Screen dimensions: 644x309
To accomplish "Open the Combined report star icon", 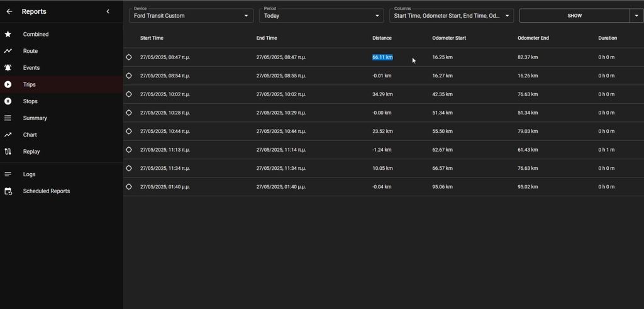I will click(x=8, y=34).
